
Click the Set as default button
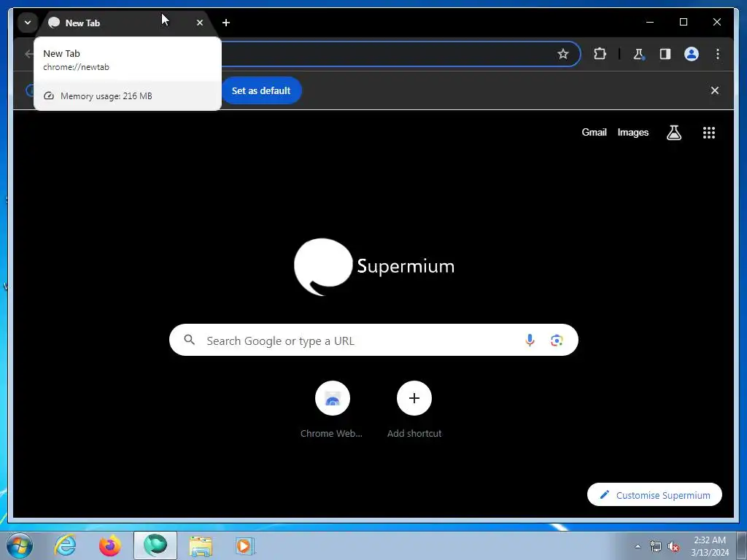tap(261, 90)
